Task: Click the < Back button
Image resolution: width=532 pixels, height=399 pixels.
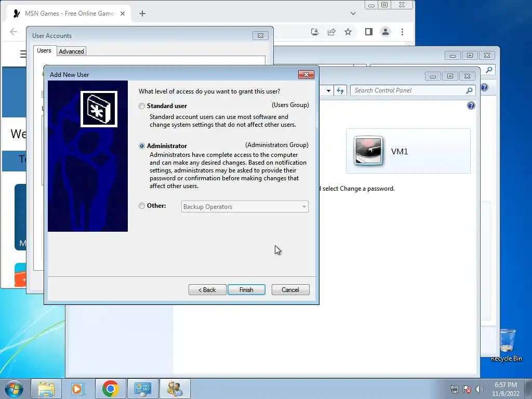Action: pos(207,290)
